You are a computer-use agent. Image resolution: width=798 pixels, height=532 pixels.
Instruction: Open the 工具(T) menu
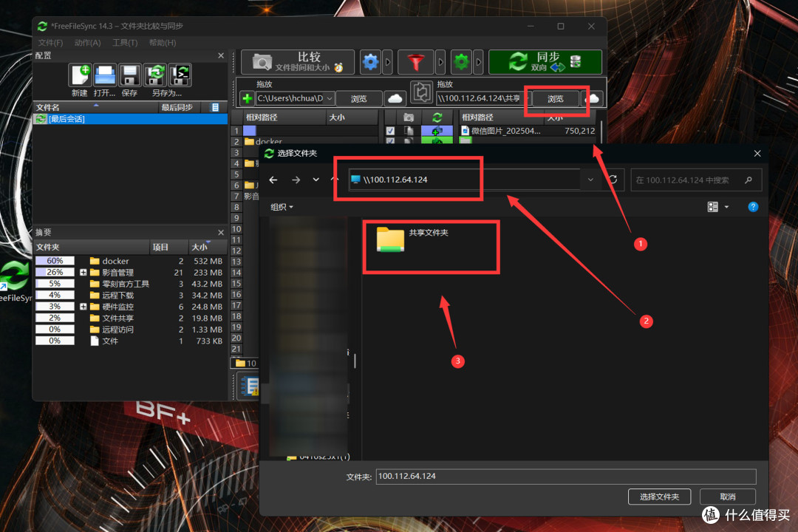pyautogui.click(x=125, y=43)
